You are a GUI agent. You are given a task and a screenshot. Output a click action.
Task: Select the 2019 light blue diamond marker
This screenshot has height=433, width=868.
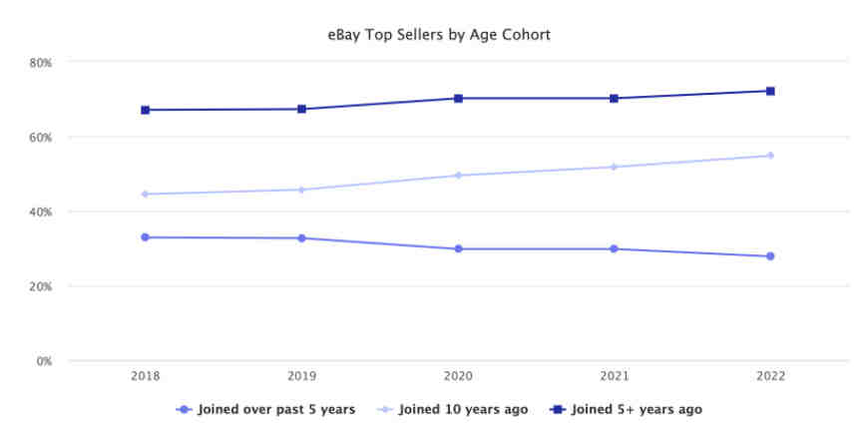point(301,190)
